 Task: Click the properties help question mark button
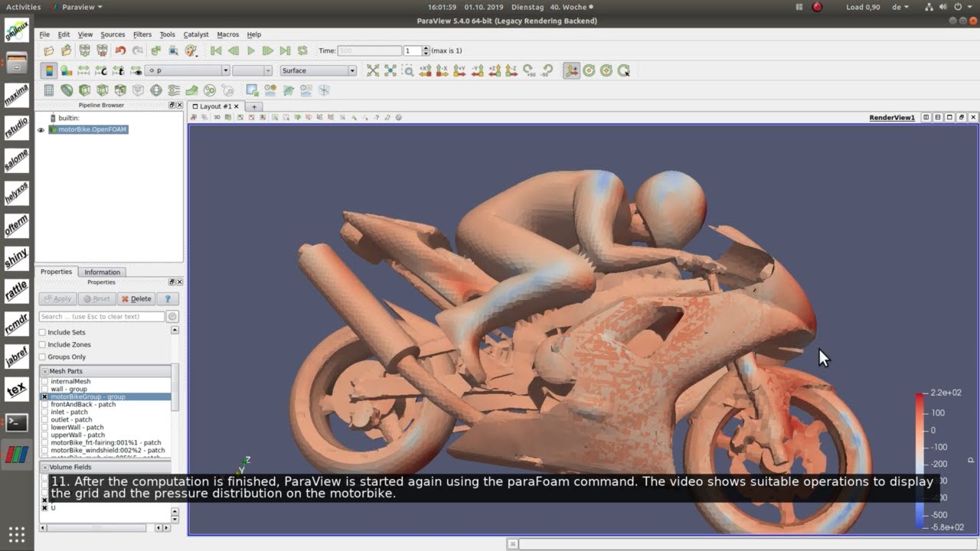(x=167, y=299)
